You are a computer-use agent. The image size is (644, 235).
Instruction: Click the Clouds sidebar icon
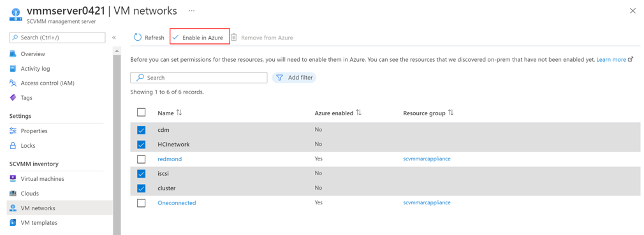[x=13, y=193]
